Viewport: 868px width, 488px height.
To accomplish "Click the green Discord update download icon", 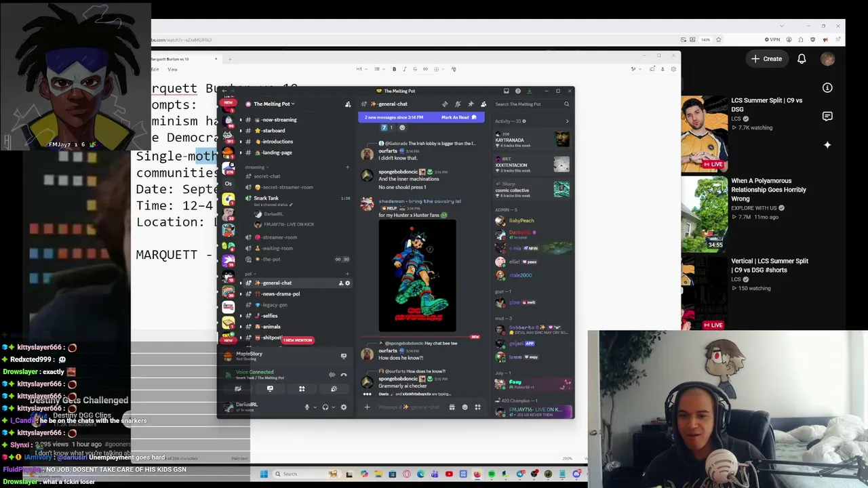I will coord(528,91).
